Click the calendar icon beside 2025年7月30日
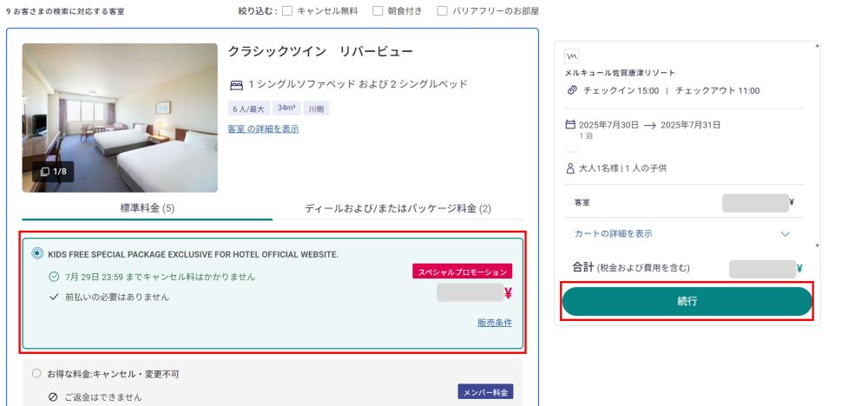 coord(570,124)
